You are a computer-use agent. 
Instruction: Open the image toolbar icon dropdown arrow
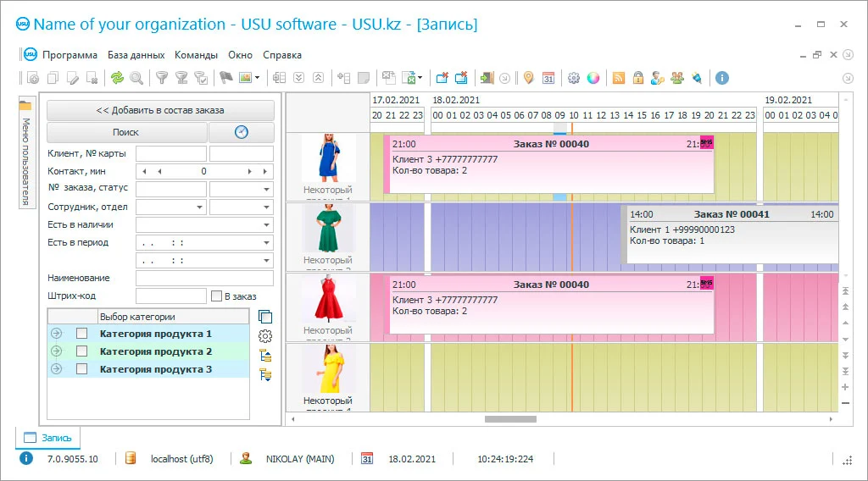[x=258, y=78]
